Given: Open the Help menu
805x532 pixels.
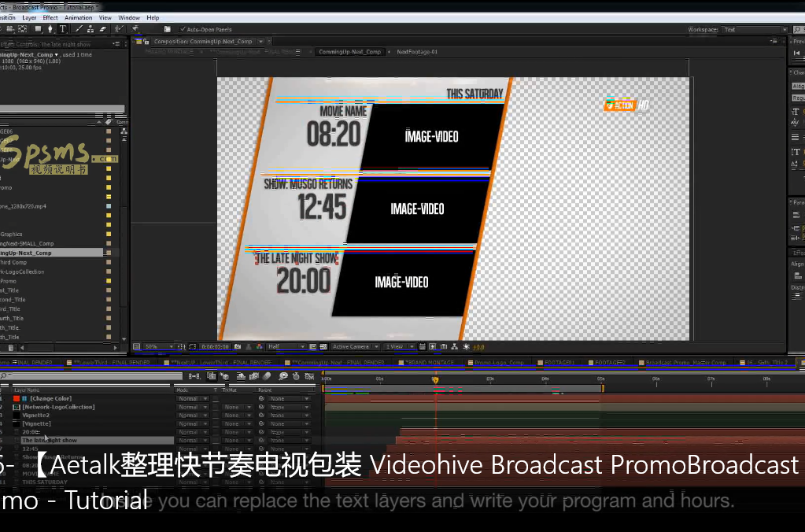Looking at the screenshot, I should (x=153, y=17).
